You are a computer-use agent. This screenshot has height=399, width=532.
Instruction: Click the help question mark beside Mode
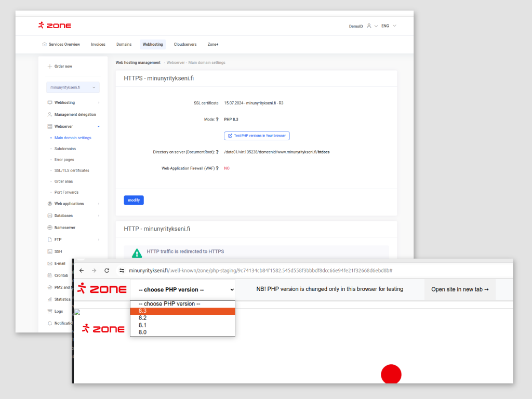click(217, 119)
